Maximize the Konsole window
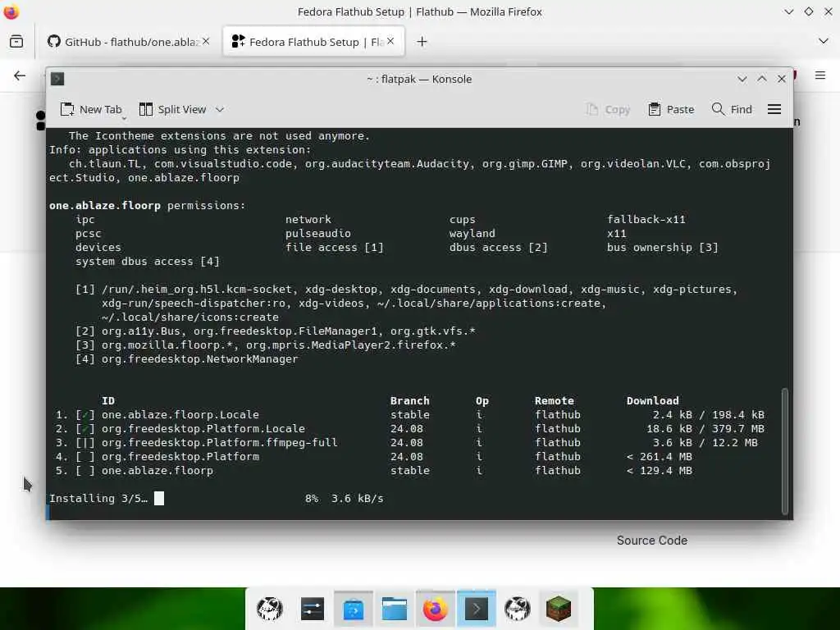 [x=762, y=79]
